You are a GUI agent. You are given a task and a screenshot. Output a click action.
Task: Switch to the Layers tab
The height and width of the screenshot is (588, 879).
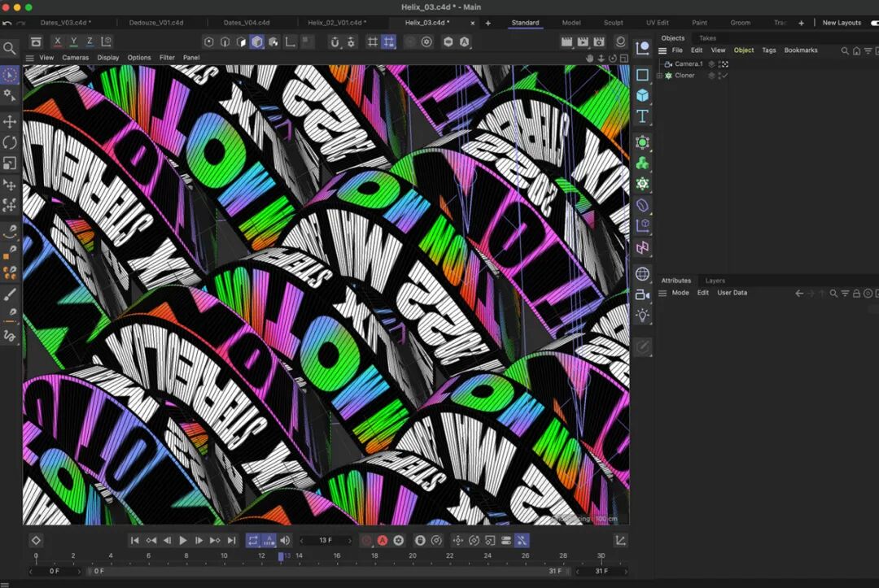coord(715,281)
